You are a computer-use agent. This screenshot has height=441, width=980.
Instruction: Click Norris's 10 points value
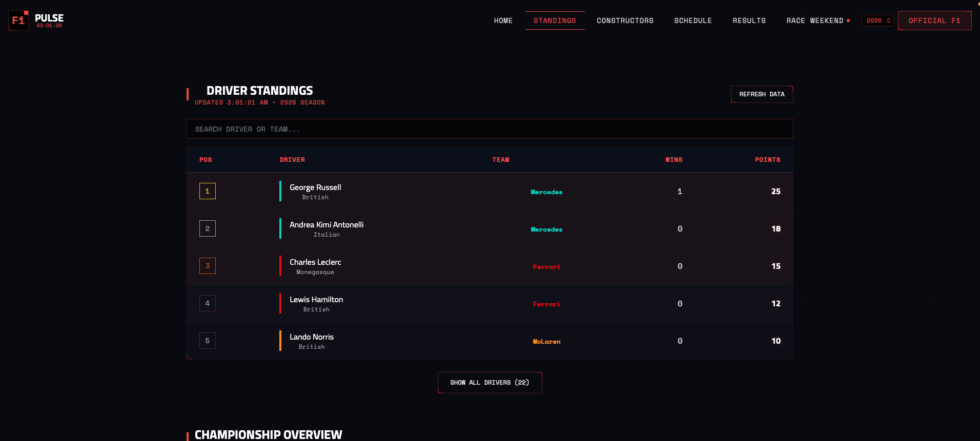tap(776, 341)
